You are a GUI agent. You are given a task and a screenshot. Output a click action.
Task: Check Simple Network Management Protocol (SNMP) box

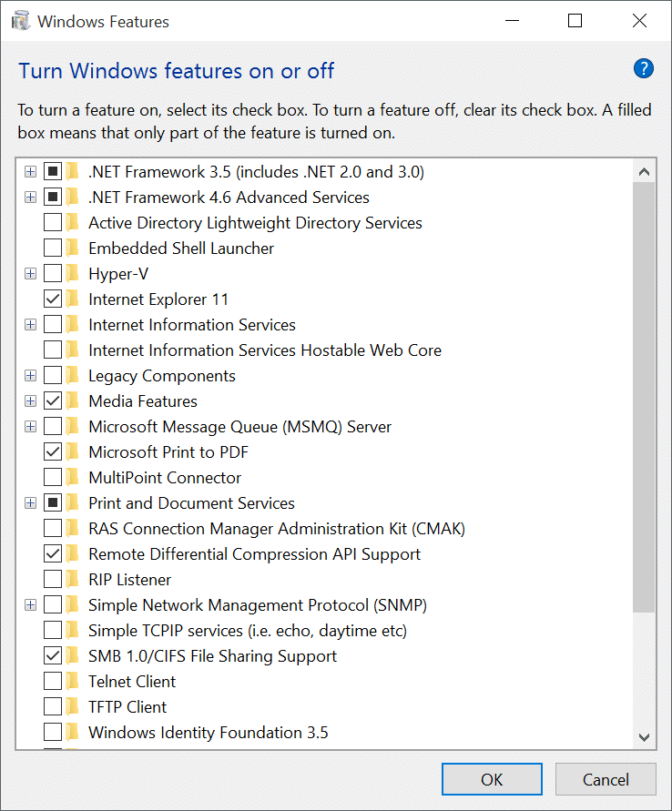[53, 604]
